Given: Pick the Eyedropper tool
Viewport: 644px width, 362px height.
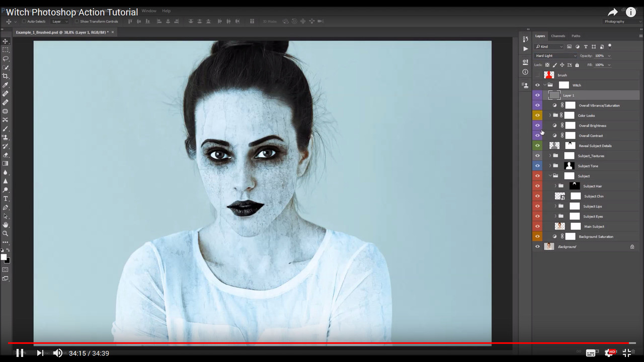Looking at the screenshot, I should pos(6,85).
